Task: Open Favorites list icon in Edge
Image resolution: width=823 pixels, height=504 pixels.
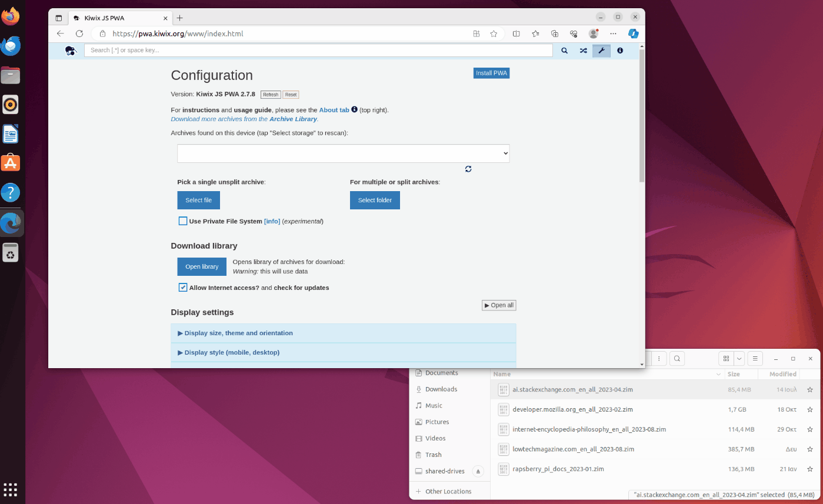Action: click(x=535, y=34)
